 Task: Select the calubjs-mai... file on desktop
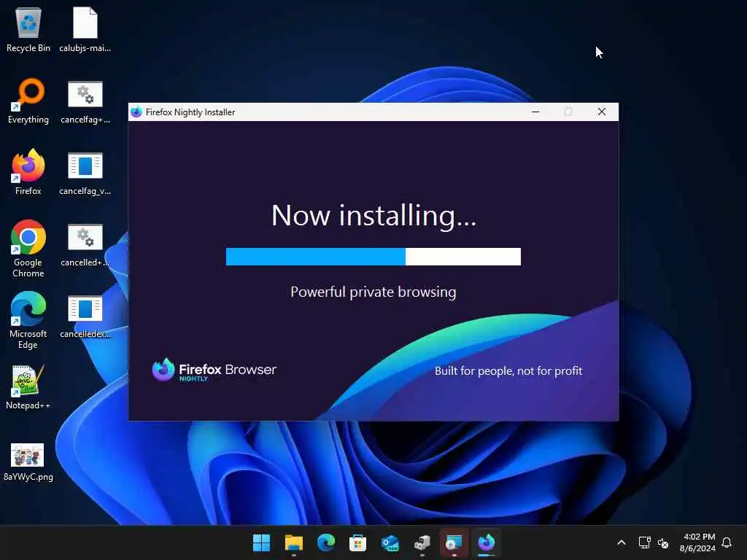tap(85, 30)
